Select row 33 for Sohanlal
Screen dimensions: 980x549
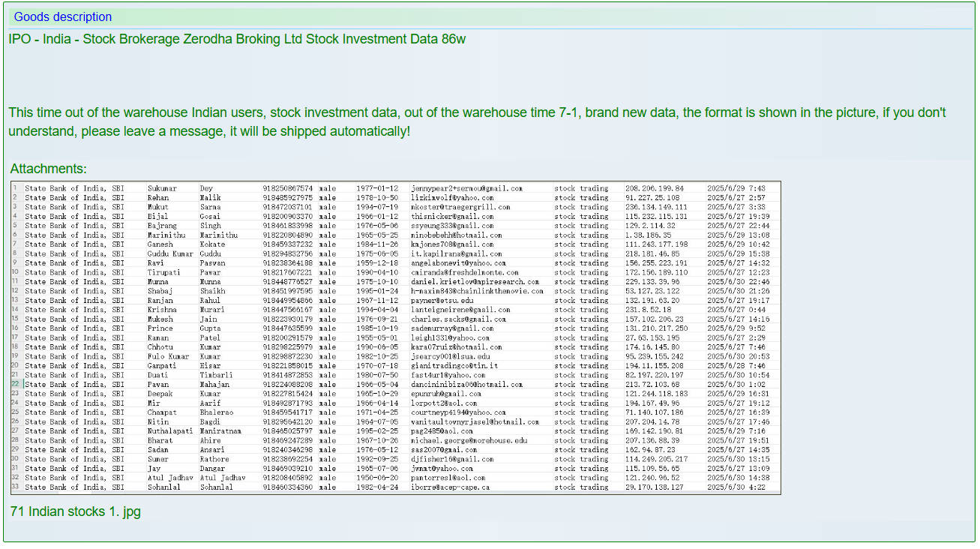[x=225, y=486]
